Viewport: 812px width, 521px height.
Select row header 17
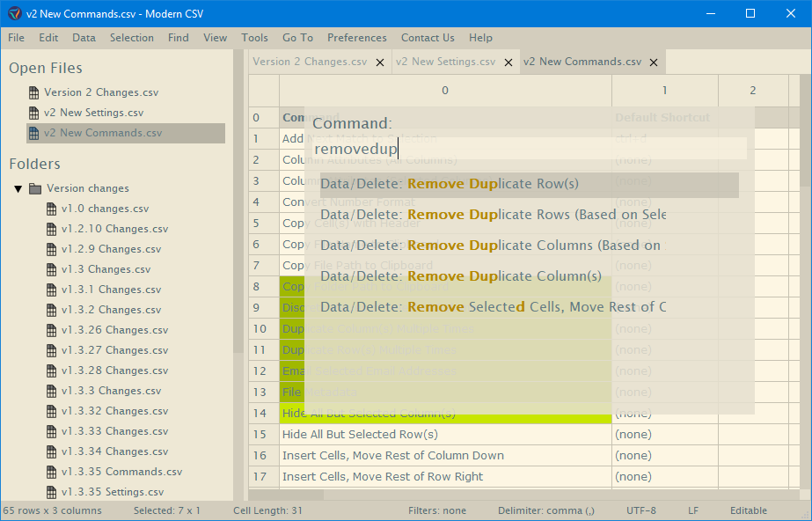tap(264, 477)
